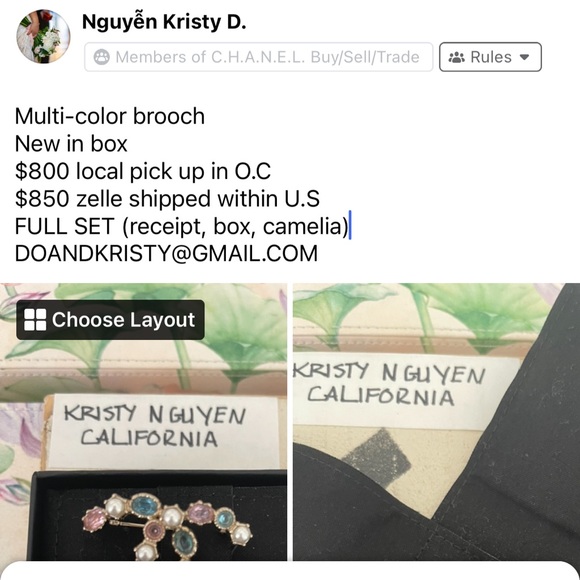Tap the white bottom sheet handle area

(290, 571)
